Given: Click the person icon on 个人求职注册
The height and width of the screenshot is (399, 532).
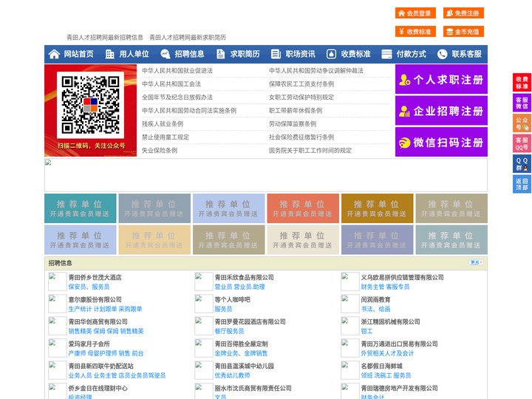Looking at the screenshot, I should coord(404,80).
